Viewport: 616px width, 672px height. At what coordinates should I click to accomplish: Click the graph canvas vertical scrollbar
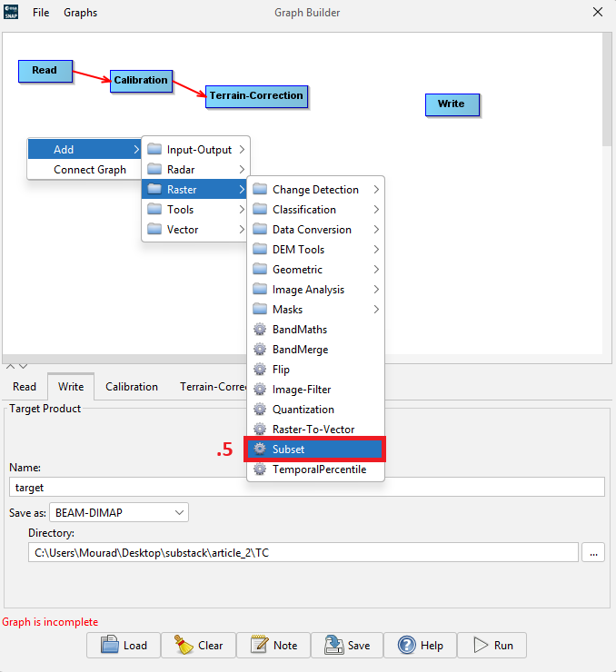pos(607,90)
